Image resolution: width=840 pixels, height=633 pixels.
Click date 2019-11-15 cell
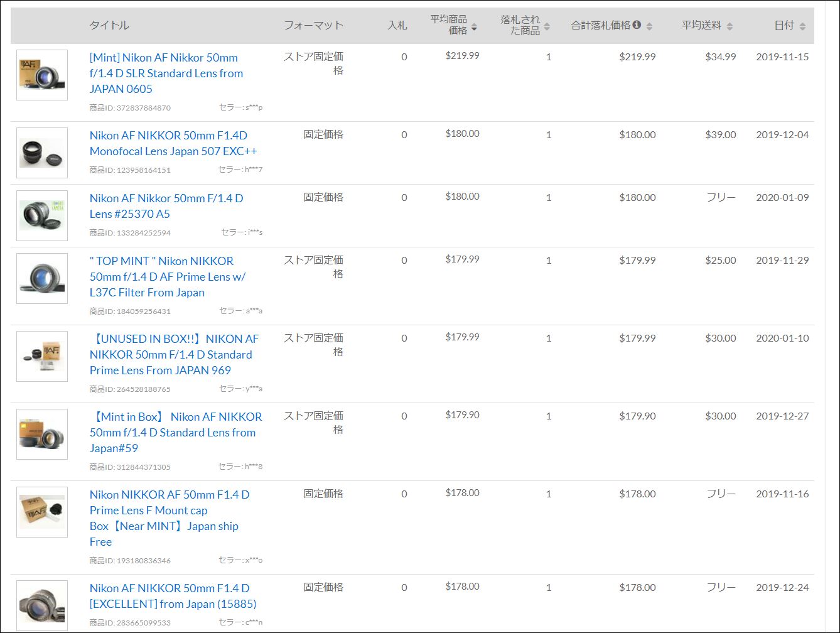click(782, 57)
